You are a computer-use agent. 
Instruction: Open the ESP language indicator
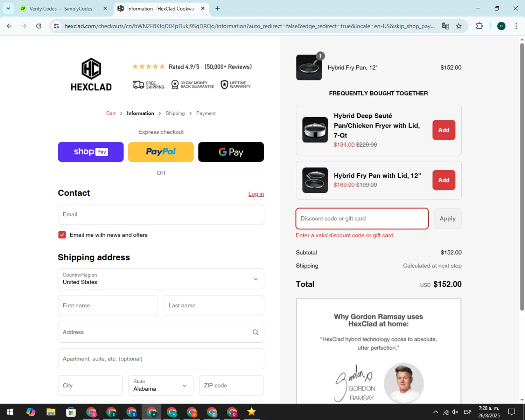coord(467,412)
